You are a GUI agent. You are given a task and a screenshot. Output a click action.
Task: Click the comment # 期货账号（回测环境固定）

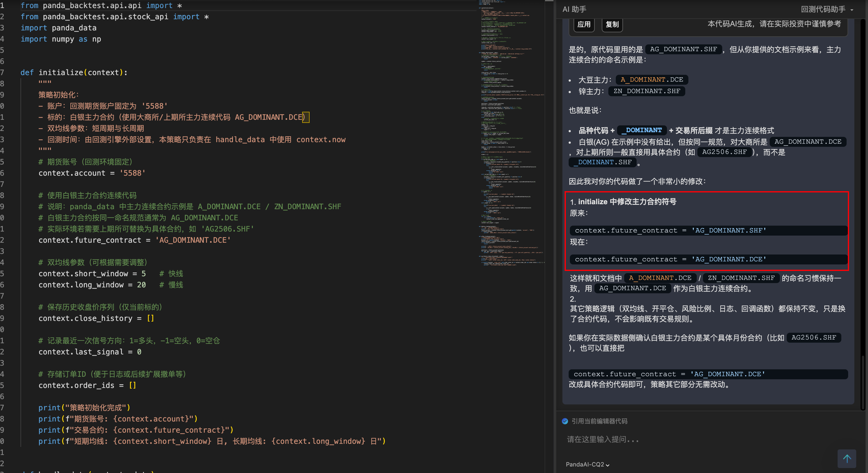(86, 162)
